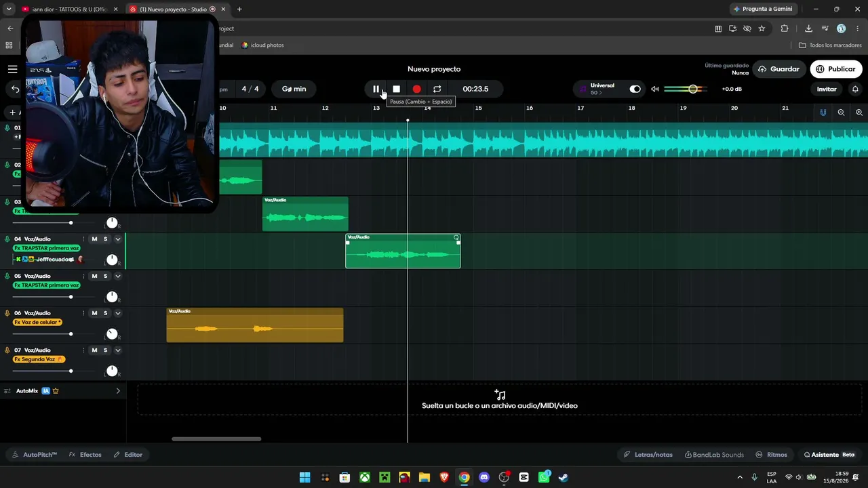Mute track 07 Voz/Audio
The image size is (868, 488).
point(94,350)
